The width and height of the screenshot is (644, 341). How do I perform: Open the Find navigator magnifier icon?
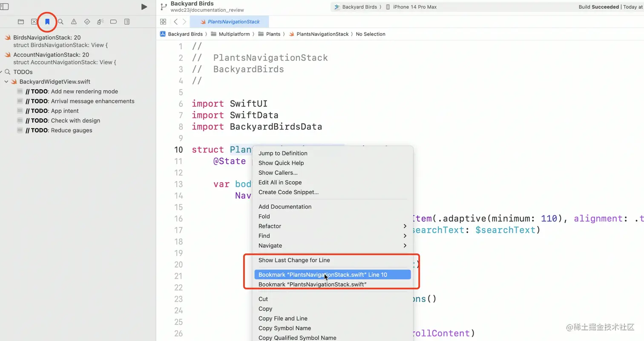click(x=60, y=22)
